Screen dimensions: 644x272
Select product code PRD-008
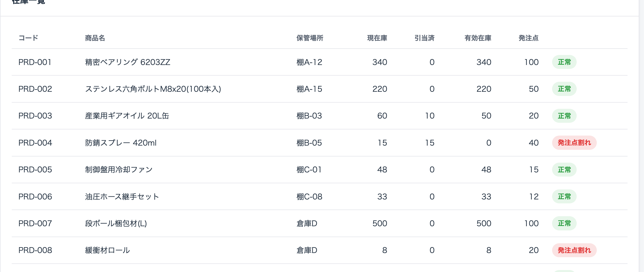coord(35,250)
